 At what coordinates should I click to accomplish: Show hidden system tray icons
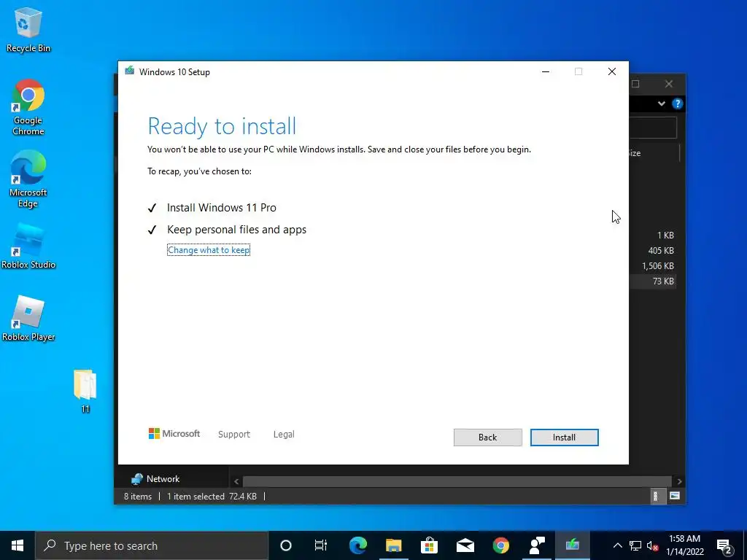pyautogui.click(x=617, y=545)
